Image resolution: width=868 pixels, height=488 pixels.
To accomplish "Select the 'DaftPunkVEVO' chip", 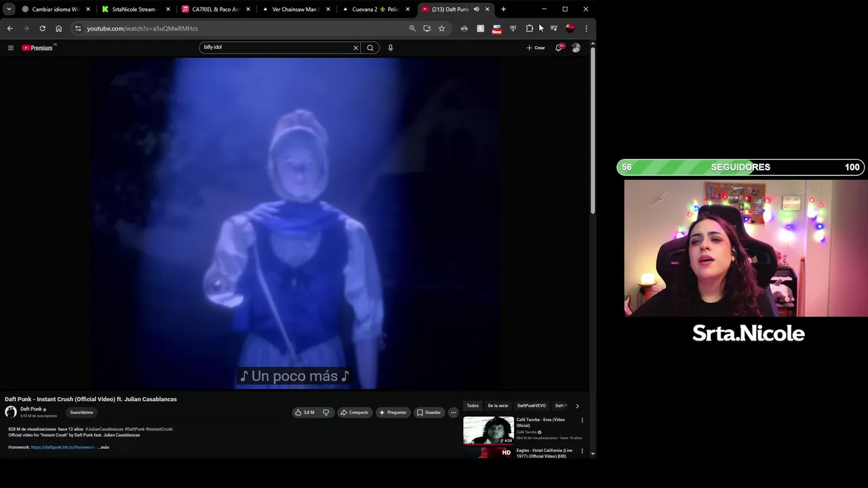I will 532,406.
